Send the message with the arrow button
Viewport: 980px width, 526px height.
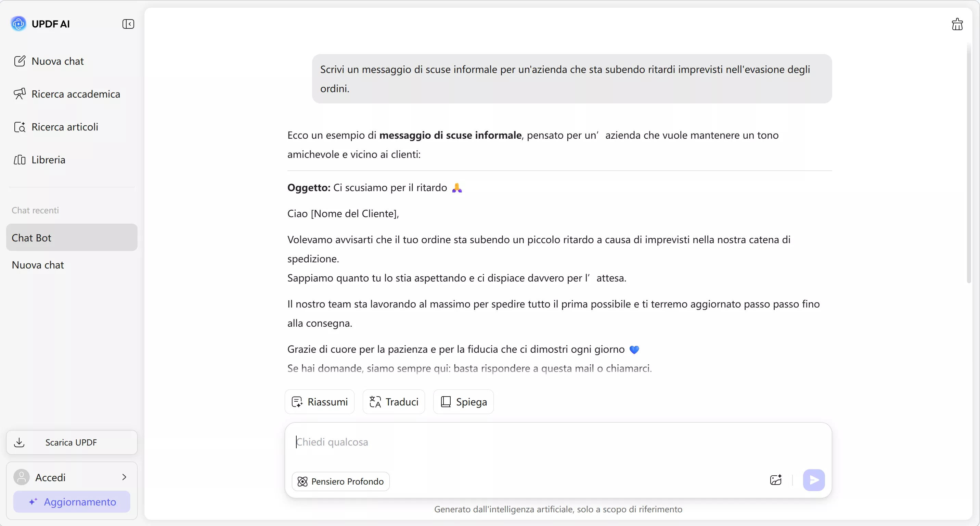tap(814, 480)
